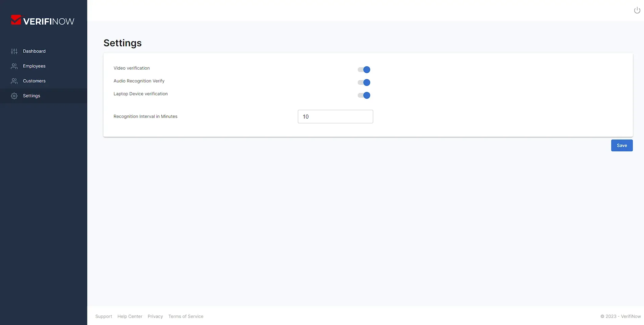Click the Recognition Interval input field
The height and width of the screenshot is (325, 644).
point(335,116)
